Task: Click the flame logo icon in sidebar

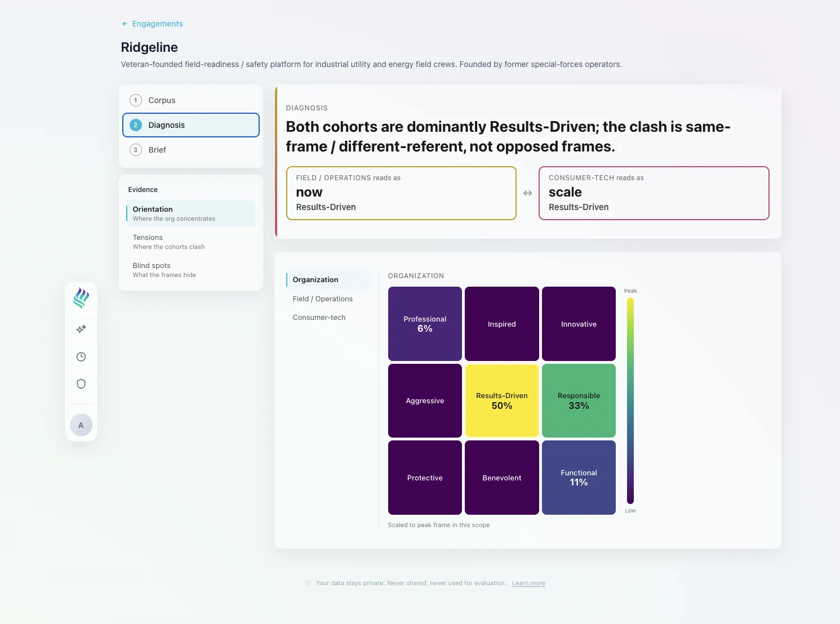Action: click(x=81, y=298)
